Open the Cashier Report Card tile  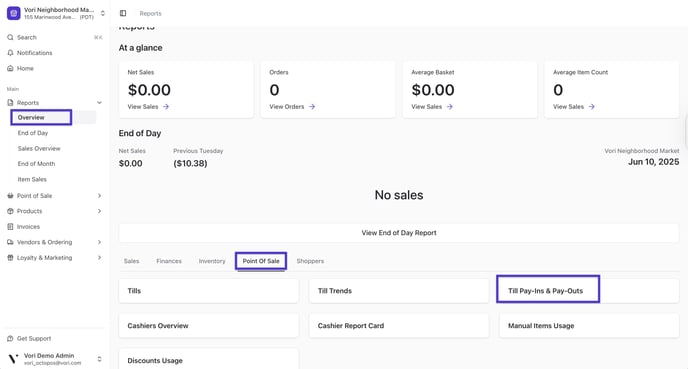click(x=399, y=326)
